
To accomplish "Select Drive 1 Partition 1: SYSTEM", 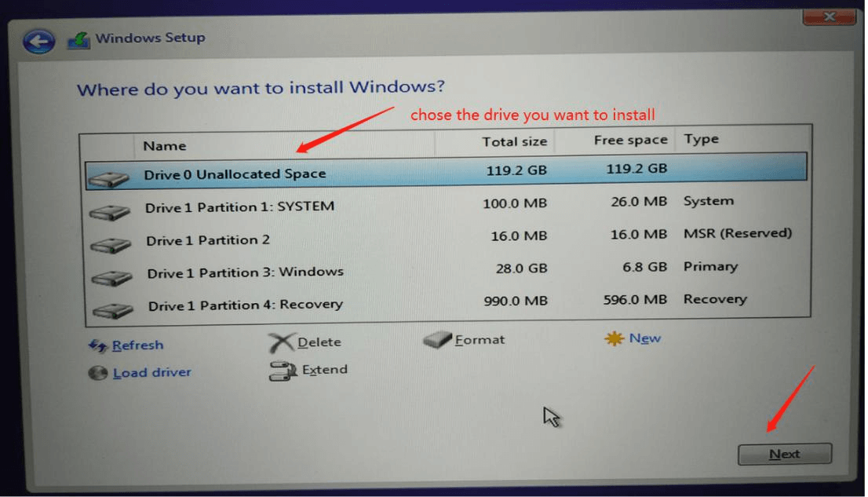I will [x=447, y=205].
